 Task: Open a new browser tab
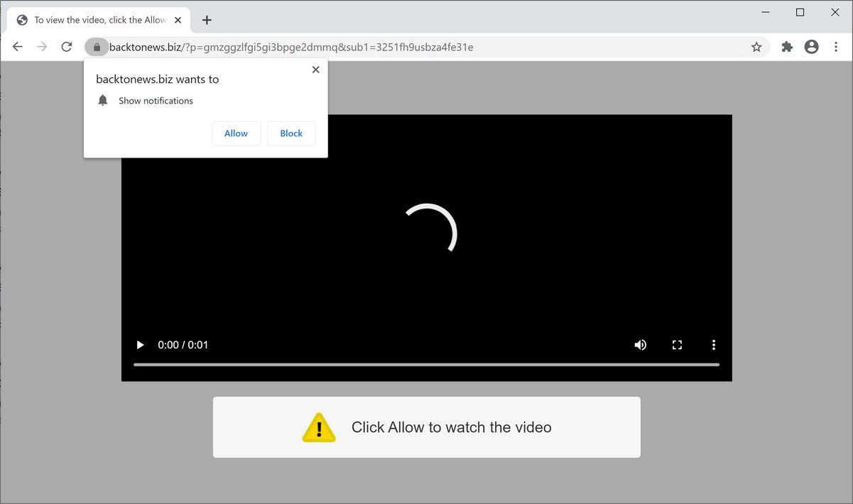[x=206, y=20]
